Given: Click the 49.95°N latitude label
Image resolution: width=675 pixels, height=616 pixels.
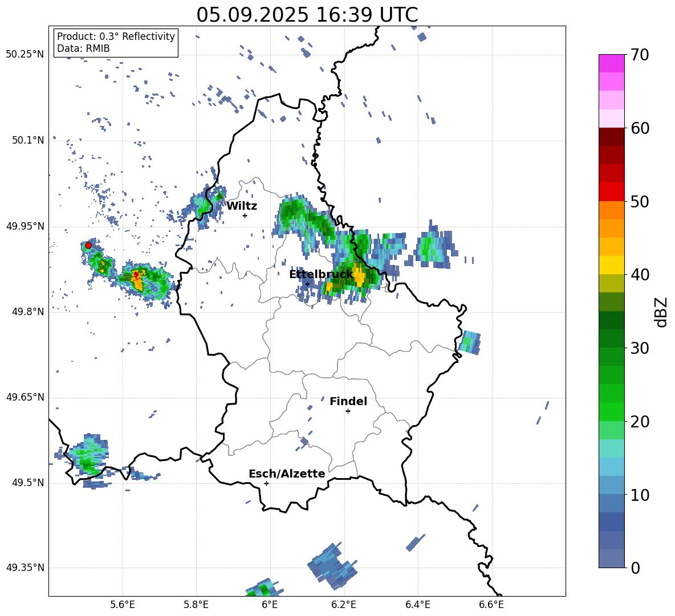Looking at the screenshot, I should point(25,226).
